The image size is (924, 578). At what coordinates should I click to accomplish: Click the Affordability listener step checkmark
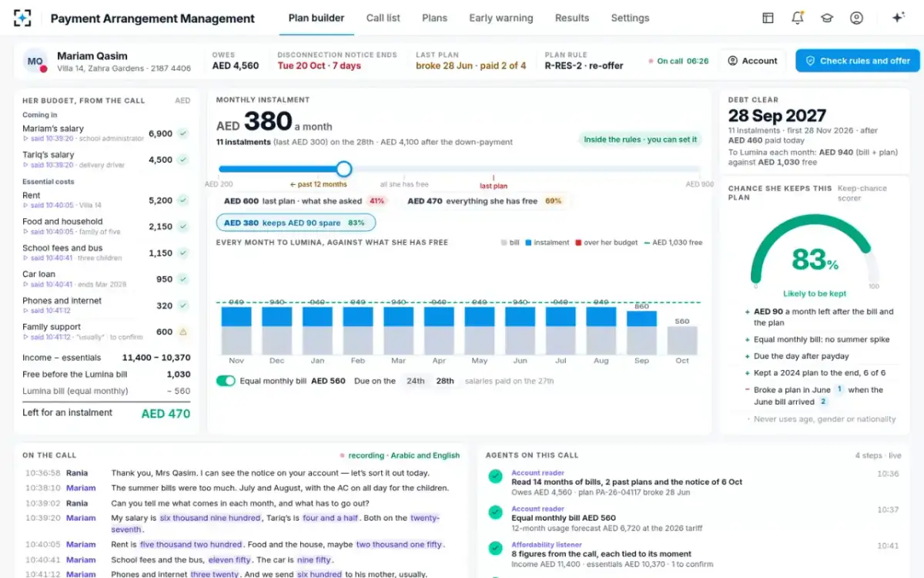pyautogui.click(x=495, y=548)
